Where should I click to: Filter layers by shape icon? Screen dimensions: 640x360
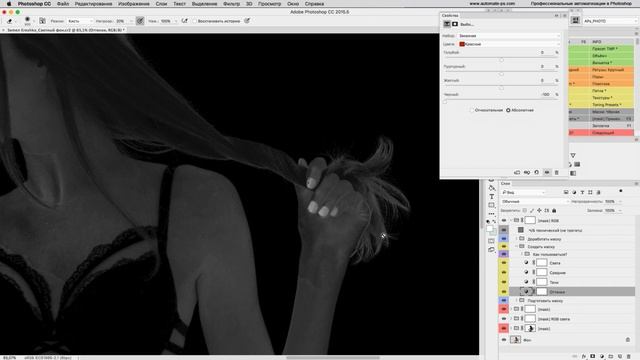point(590,192)
